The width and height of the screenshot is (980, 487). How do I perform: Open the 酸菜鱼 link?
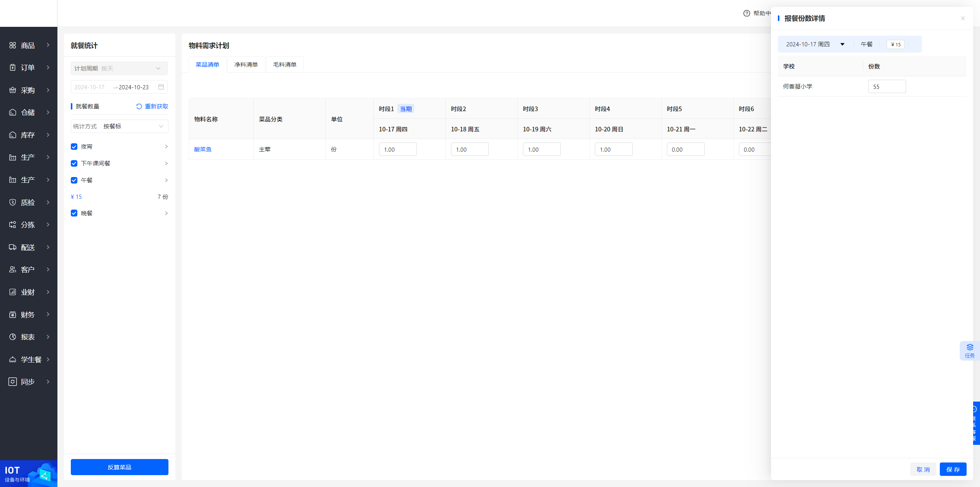pos(203,149)
